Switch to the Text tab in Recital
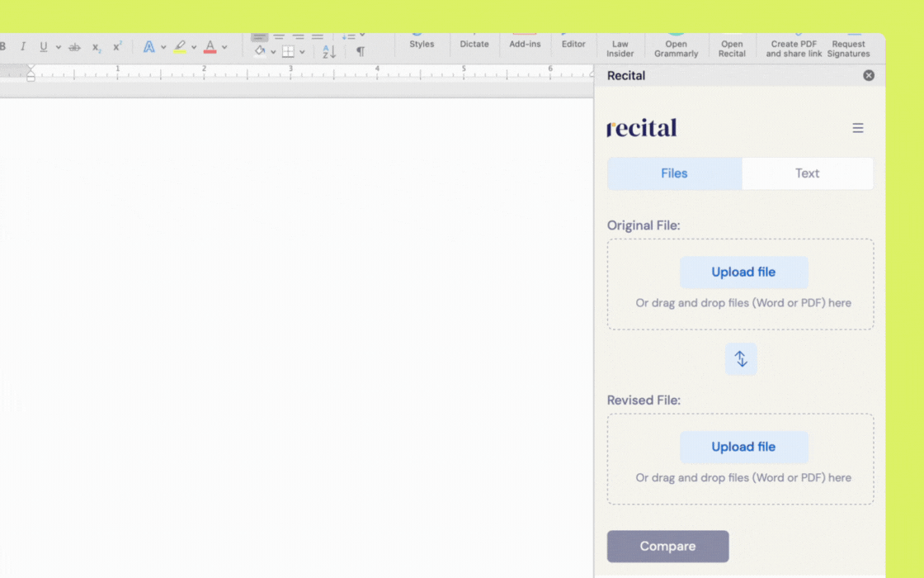 tap(807, 173)
